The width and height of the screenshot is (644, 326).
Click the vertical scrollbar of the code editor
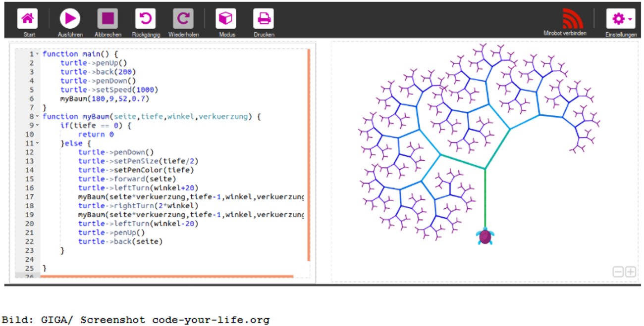(x=309, y=154)
